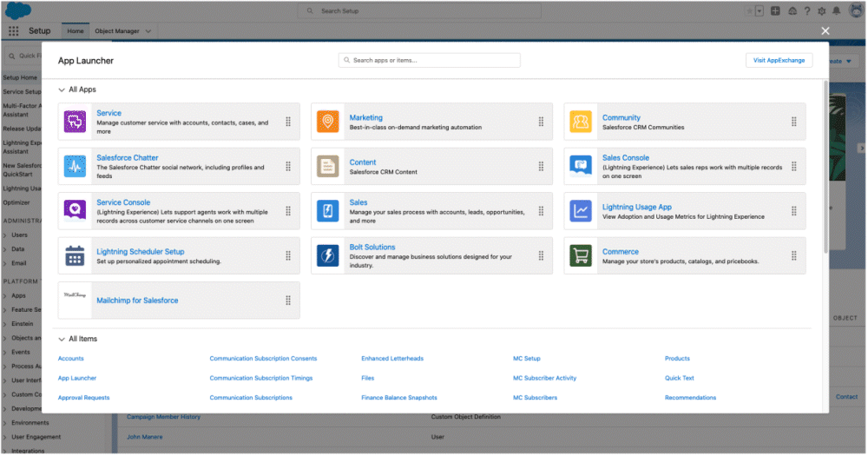Click the drag handle on Commerce tile
This screenshot has width=868, height=456.
794,256
